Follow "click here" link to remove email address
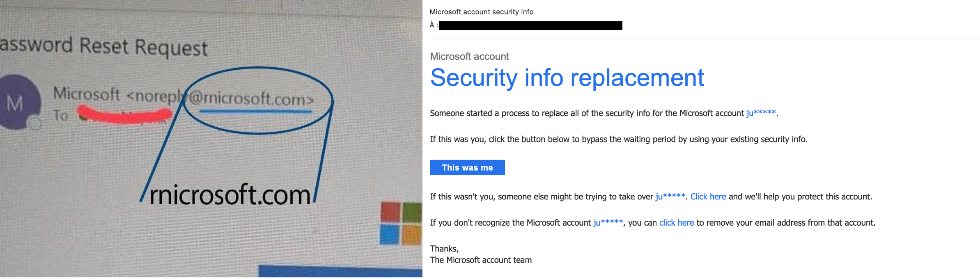 pyautogui.click(x=676, y=223)
